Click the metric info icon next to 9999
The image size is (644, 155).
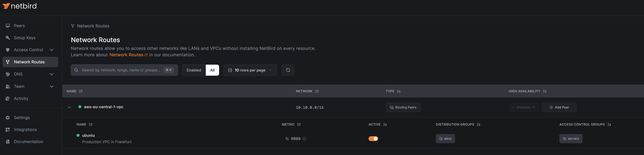point(304,139)
